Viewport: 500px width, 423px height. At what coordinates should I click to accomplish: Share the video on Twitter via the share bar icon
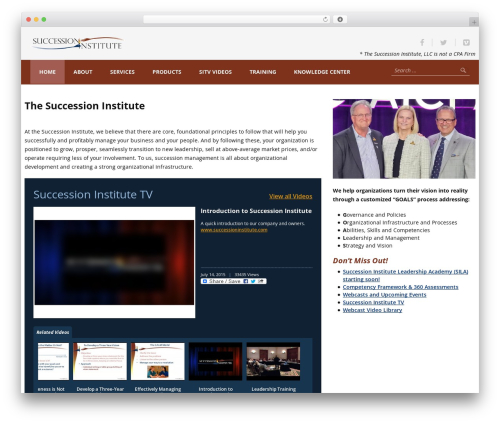(x=253, y=281)
